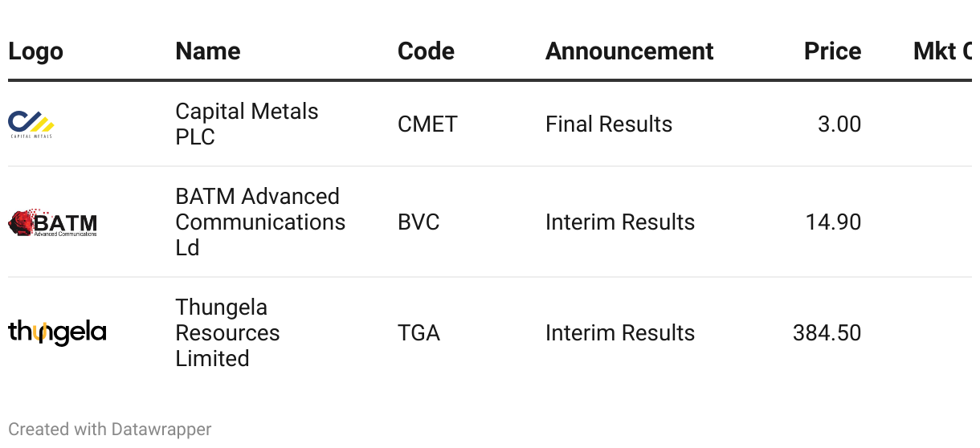Image resolution: width=980 pixels, height=448 pixels.
Task: Open the Created with Datawrapper link
Action: pos(109,430)
